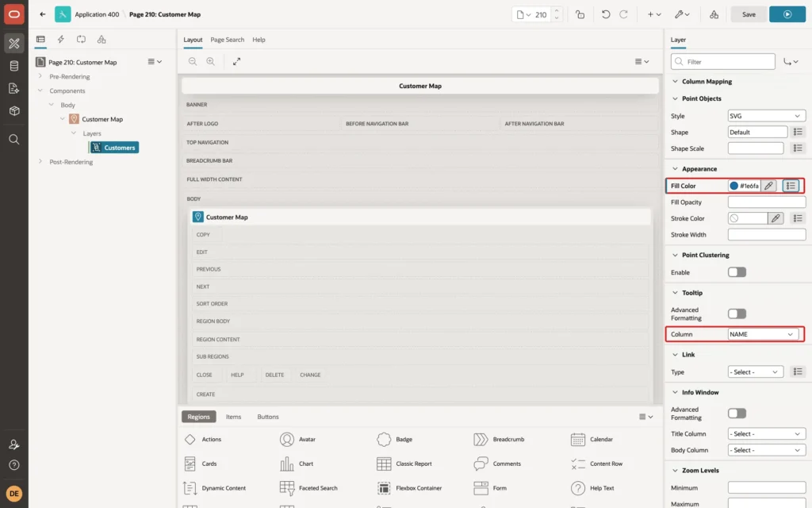812x508 pixels.
Task: Toggle Tooltip Advanced Formatting switch
Action: click(737, 314)
